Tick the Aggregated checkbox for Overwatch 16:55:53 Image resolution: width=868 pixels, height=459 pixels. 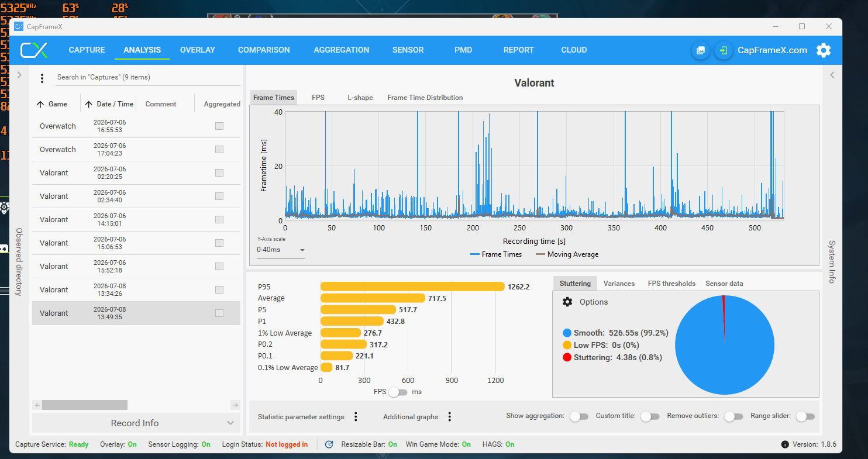(219, 126)
